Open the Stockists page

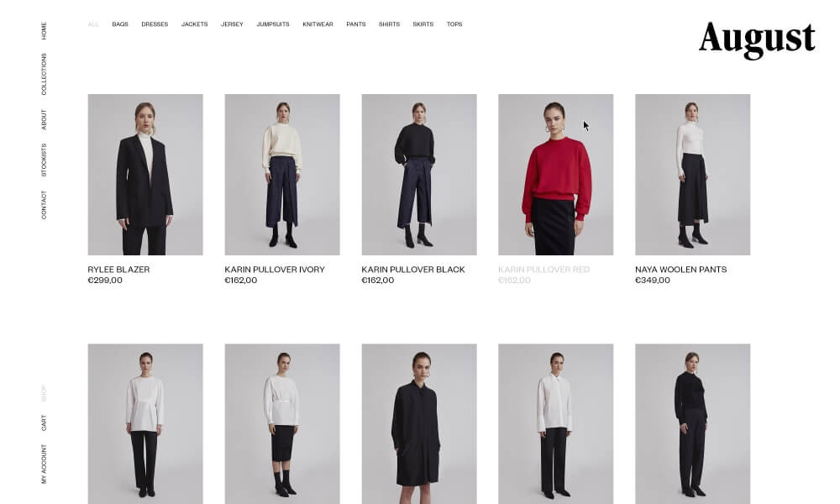[x=44, y=160]
